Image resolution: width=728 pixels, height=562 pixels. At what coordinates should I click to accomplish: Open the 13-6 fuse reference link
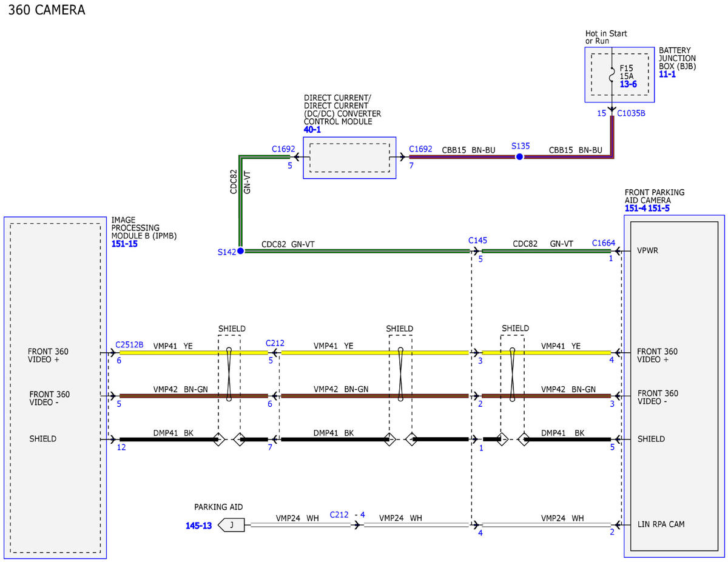(x=628, y=84)
